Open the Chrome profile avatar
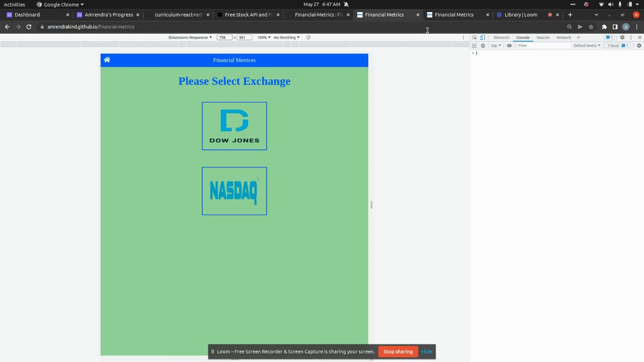 (x=626, y=27)
